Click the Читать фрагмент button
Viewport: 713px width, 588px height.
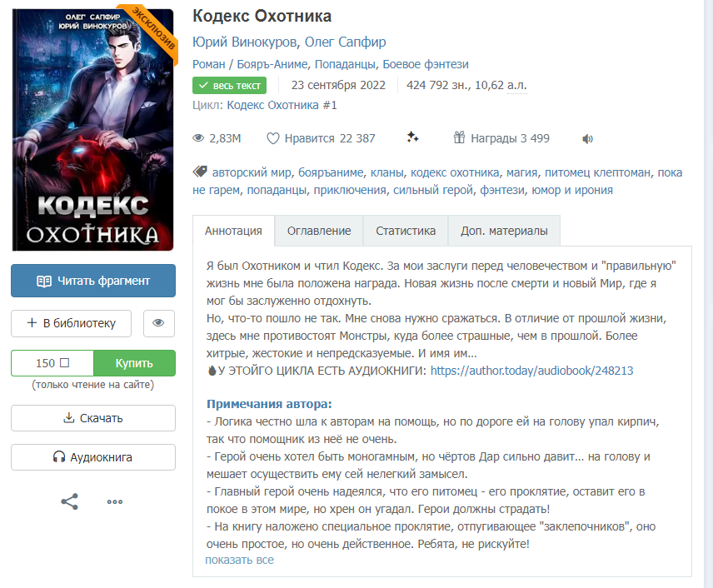93,281
